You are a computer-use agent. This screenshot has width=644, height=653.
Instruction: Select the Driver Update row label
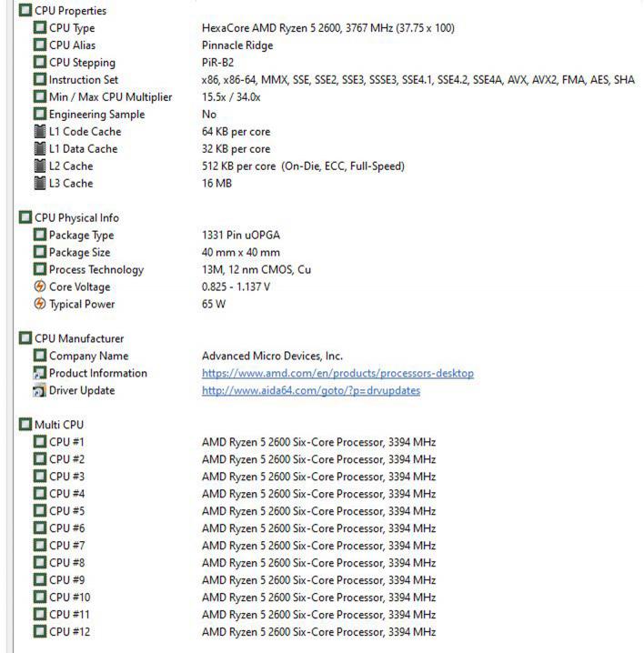[82, 390]
